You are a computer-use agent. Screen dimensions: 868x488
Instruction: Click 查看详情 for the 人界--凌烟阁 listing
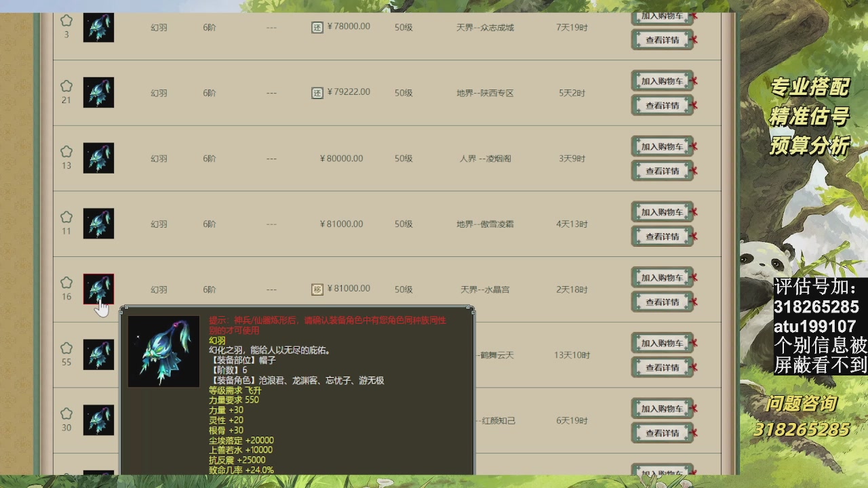661,171
